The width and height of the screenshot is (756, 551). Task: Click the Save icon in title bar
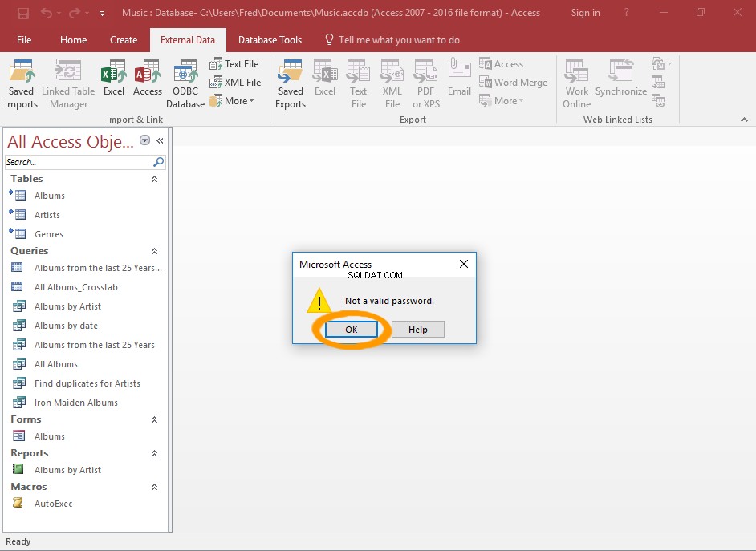tap(22, 13)
